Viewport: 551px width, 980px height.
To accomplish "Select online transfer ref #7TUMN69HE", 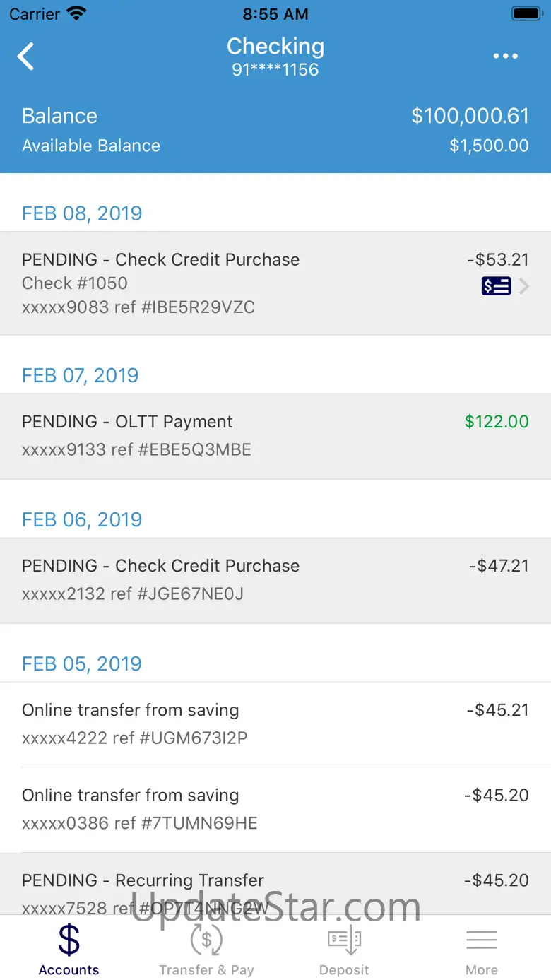I will tap(275, 809).
